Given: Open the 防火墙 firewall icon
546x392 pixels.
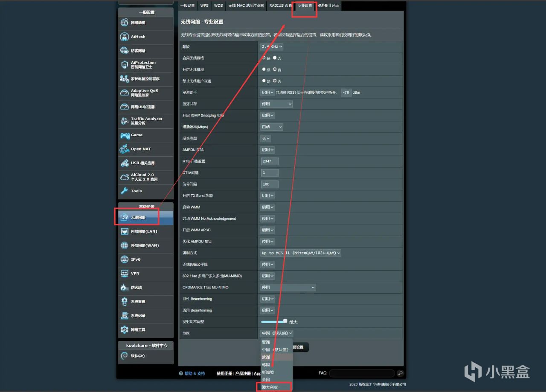Looking at the screenshot, I should pos(124,288).
